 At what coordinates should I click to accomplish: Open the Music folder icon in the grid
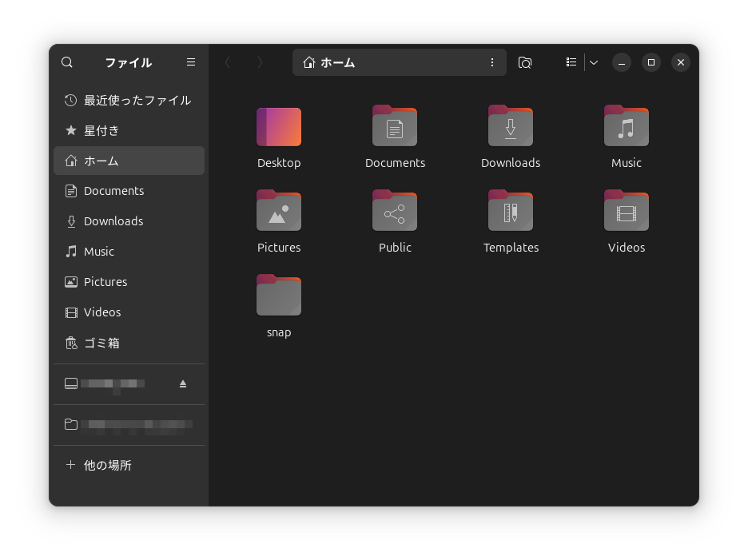coord(627,126)
